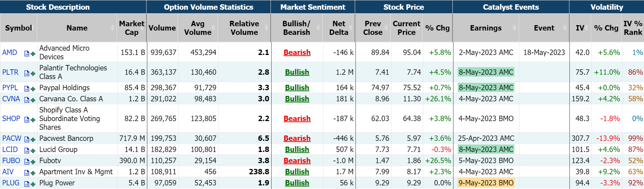Sort table by Earnings column header
The height and width of the screenshot is (189, 644).
tap(486, 28)
